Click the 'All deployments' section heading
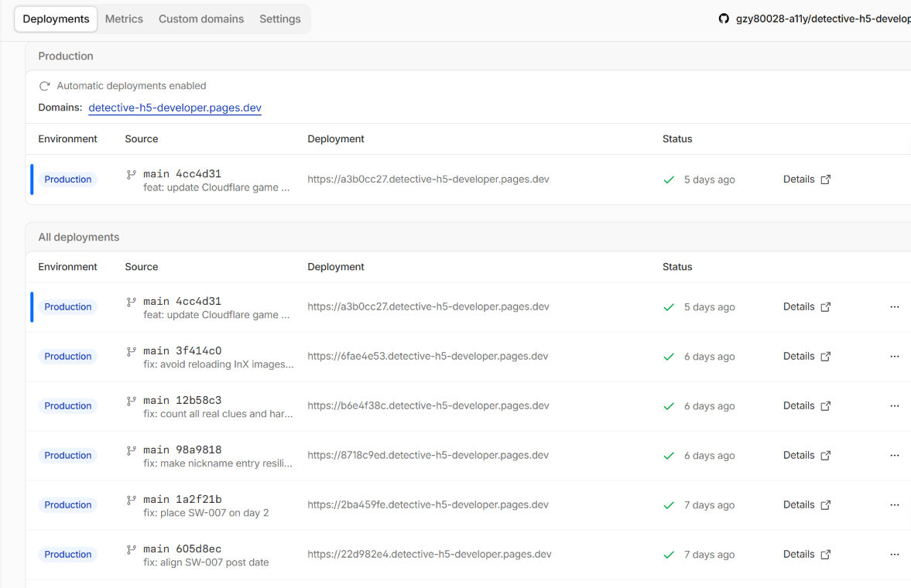 point(78,237)
